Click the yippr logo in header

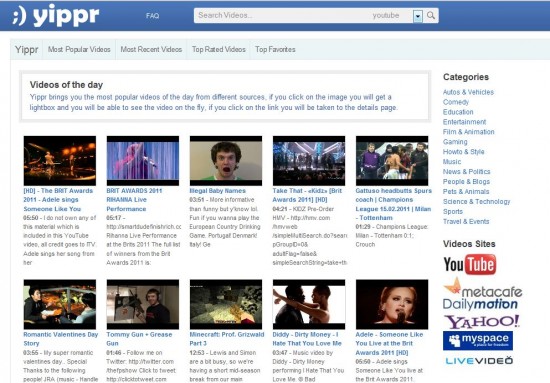(x=56, y=16)
